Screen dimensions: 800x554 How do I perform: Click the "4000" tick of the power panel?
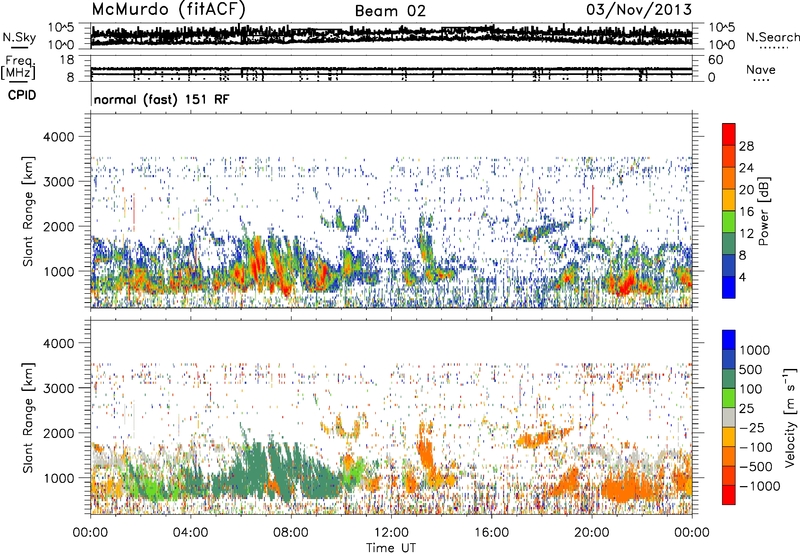[x=61, y=137]
